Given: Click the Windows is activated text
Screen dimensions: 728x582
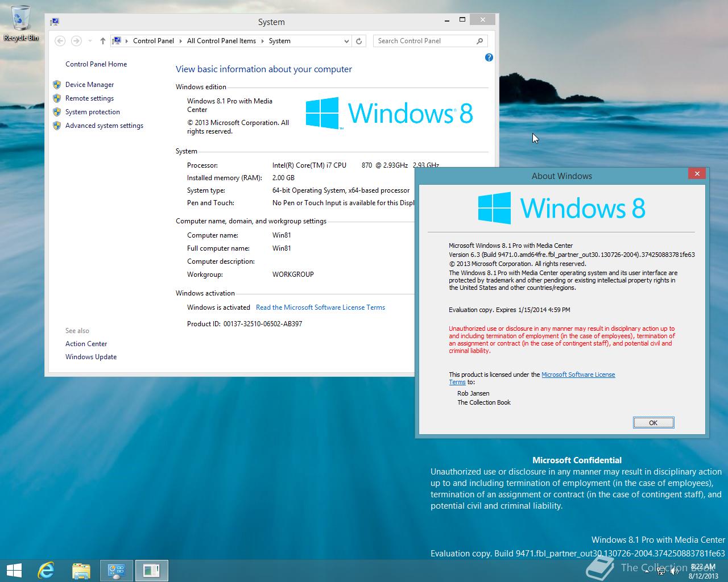Looking at the screenshot, I should pyautogui.click(x=218, y=307).
